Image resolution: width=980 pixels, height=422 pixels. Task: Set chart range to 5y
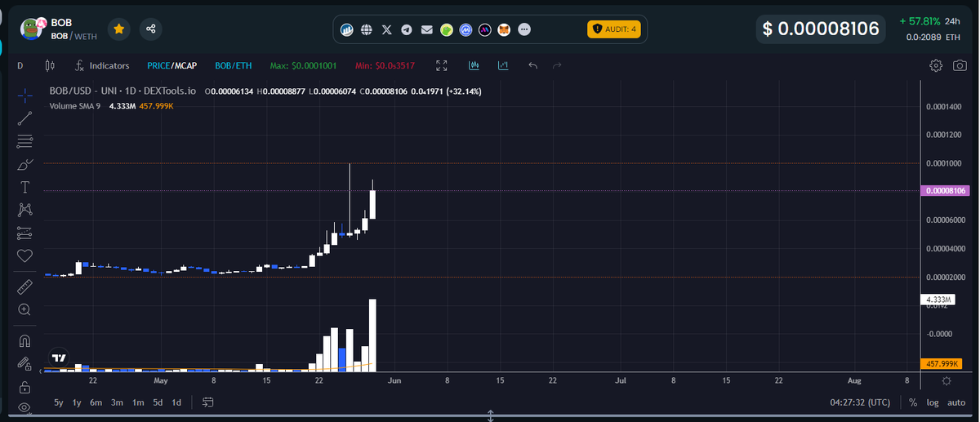[59, 402]
